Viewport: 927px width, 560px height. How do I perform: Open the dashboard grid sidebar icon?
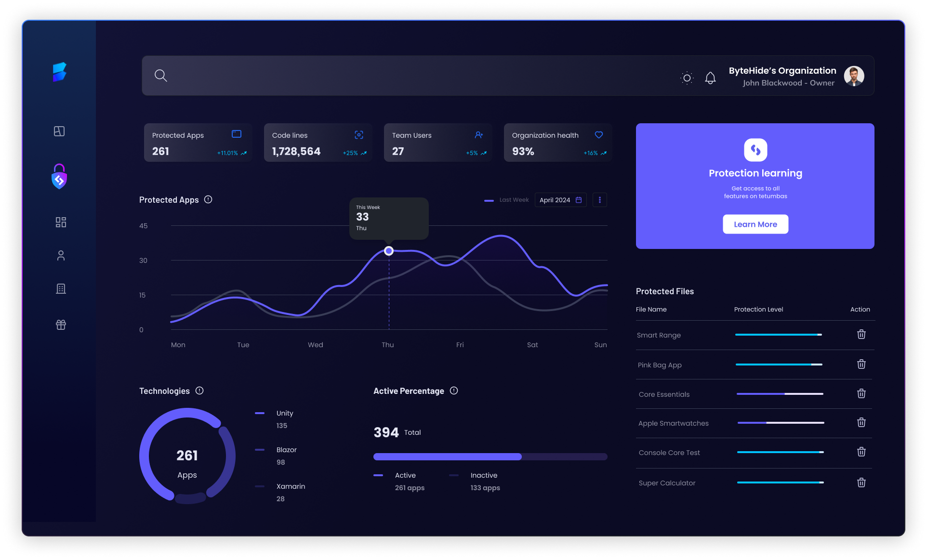click(61, 222)
